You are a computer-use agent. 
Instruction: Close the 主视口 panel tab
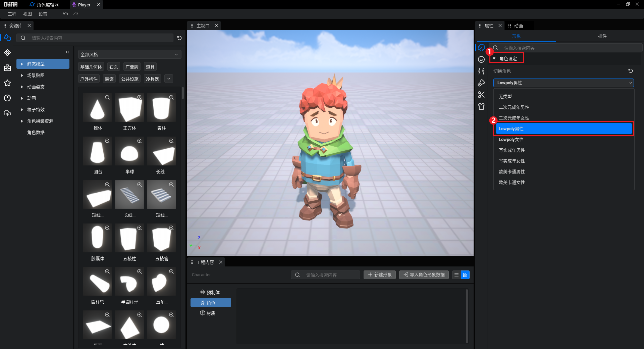pos(216,26)
